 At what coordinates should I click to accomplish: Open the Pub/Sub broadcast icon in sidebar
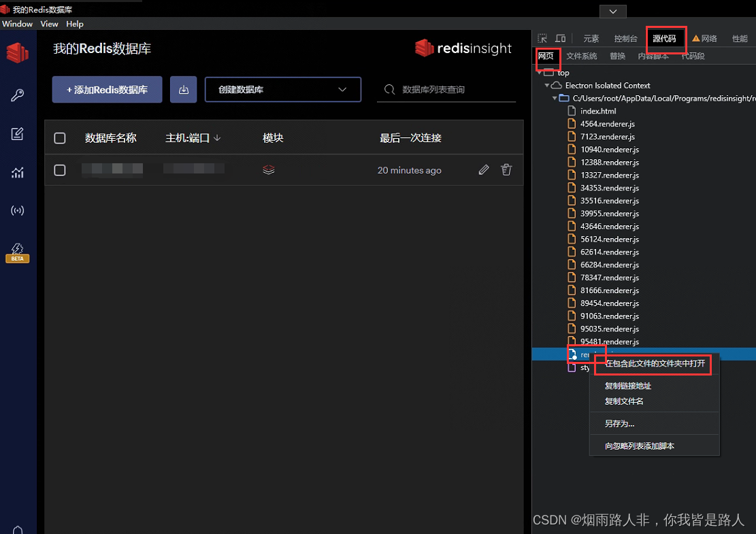point(18,211)
